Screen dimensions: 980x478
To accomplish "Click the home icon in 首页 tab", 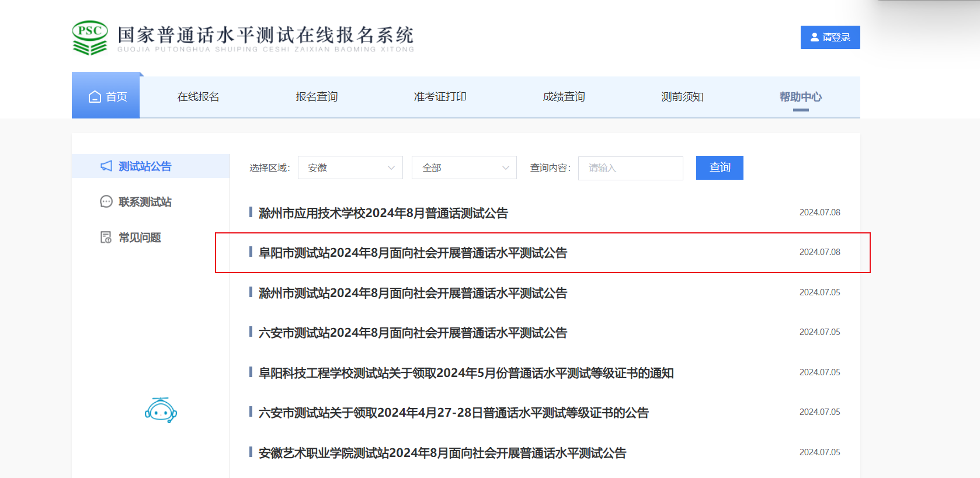I will tap(95, 97).
